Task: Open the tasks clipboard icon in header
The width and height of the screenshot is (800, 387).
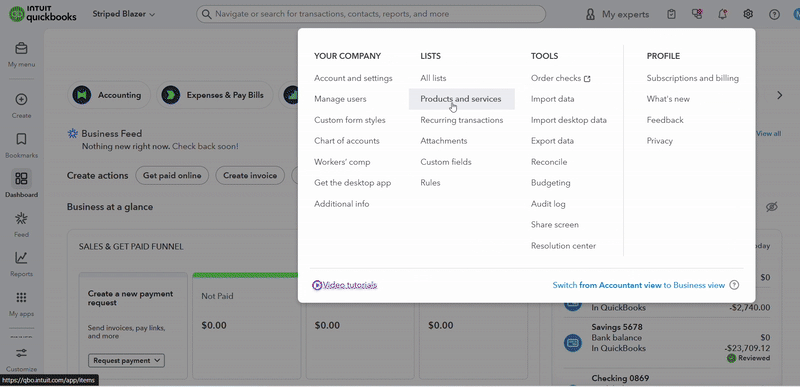Action: coord(671,14)
